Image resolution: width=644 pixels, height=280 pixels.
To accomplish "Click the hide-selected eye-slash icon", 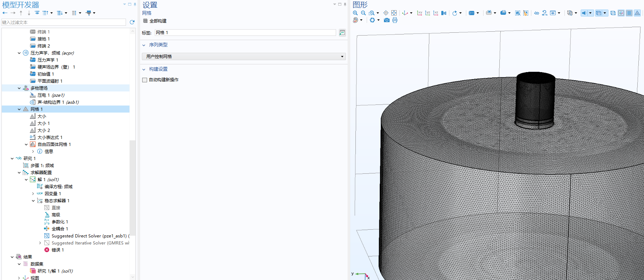I will click(537, 13).
